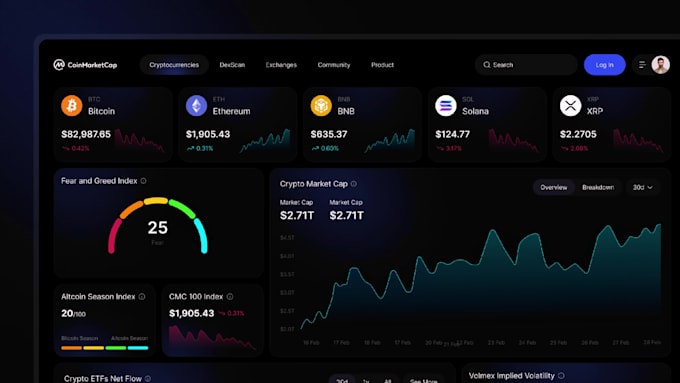Click the orange Bitcoin Season bar segment
680x383 pixels.
(71, 348)
